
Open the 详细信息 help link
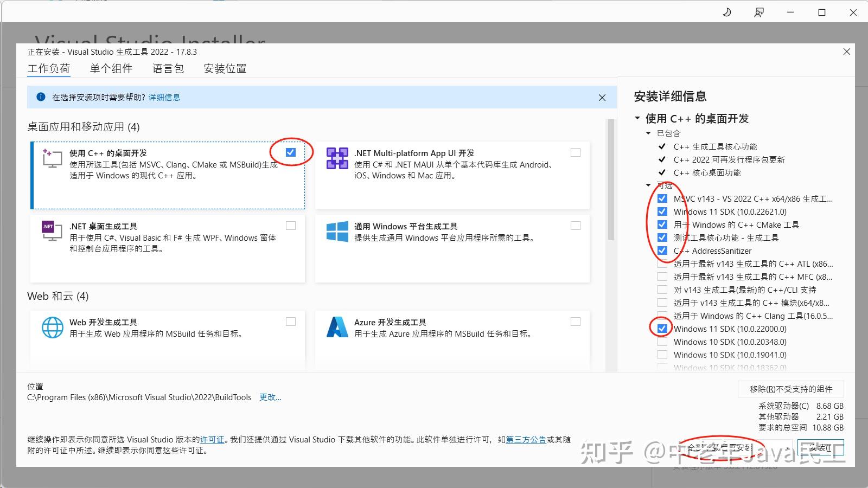point(164,97)
